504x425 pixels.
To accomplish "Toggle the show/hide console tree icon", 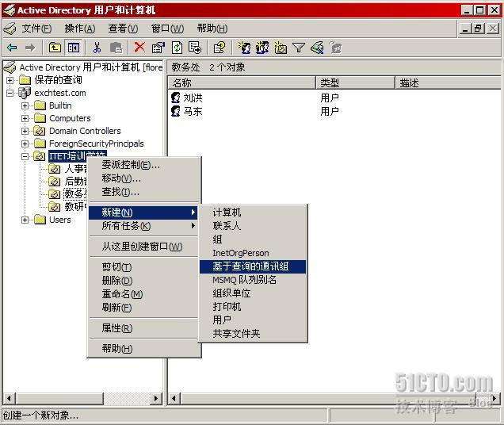I will click(73, 48).
